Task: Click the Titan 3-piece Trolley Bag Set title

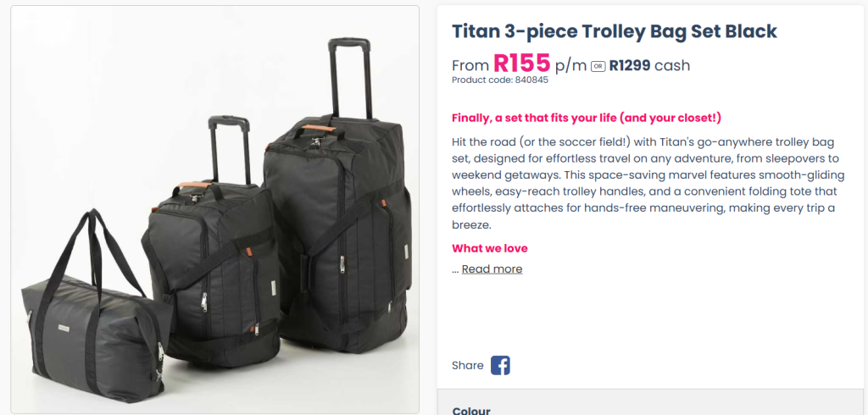Action: pos(614,32)
